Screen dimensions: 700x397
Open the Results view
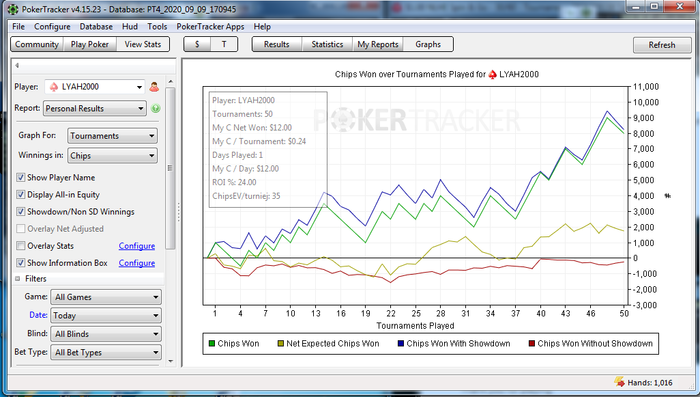coord(276,44)
